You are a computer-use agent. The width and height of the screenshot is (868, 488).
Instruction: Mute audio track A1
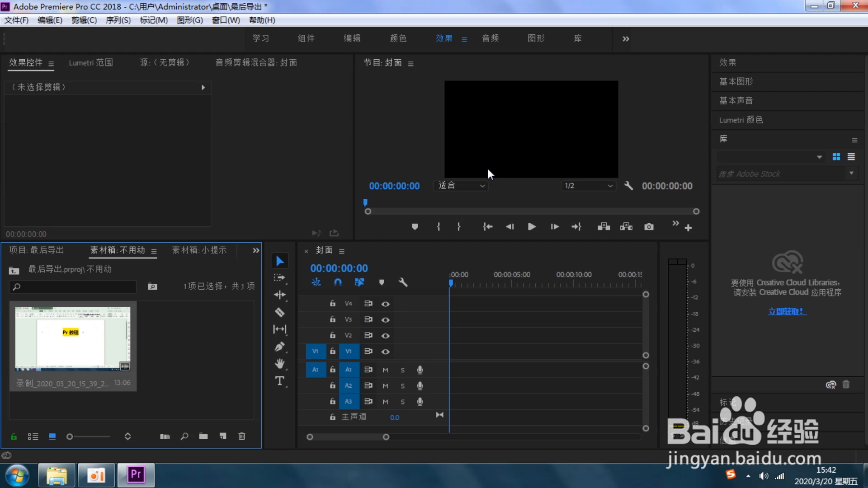pyautogui.click(x=385, y=370)
